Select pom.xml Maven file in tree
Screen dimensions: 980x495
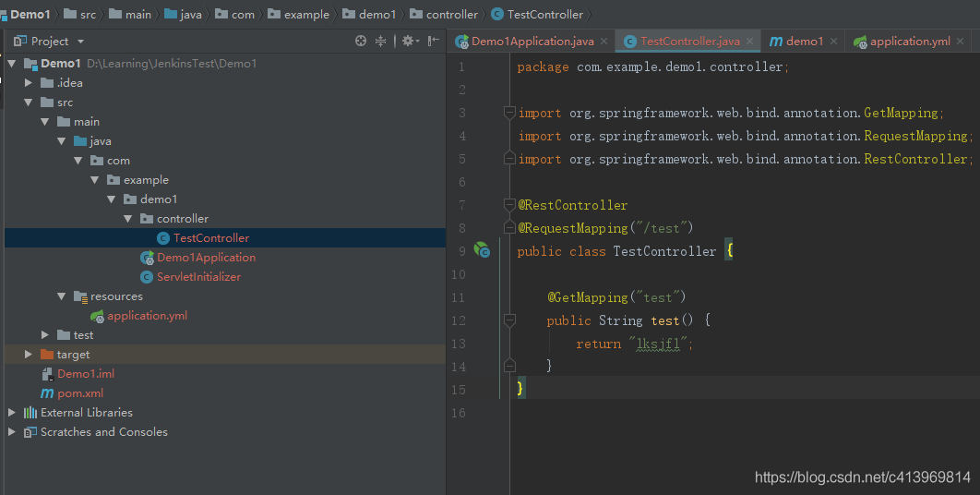(72, 393)
